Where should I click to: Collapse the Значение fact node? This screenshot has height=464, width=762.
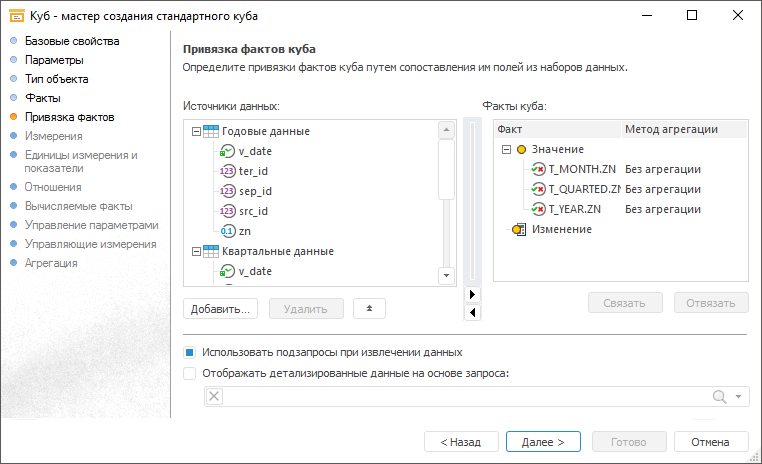(x=505, y=149)
